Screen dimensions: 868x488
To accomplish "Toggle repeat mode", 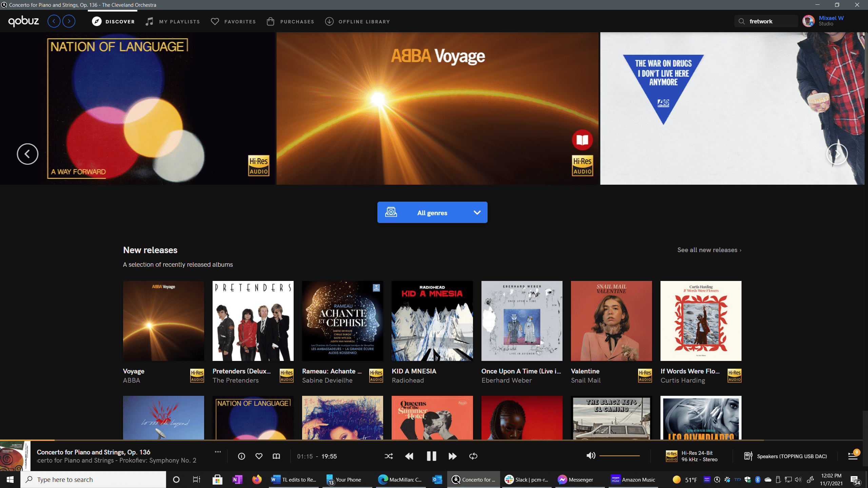I will [x=473, y=456].
